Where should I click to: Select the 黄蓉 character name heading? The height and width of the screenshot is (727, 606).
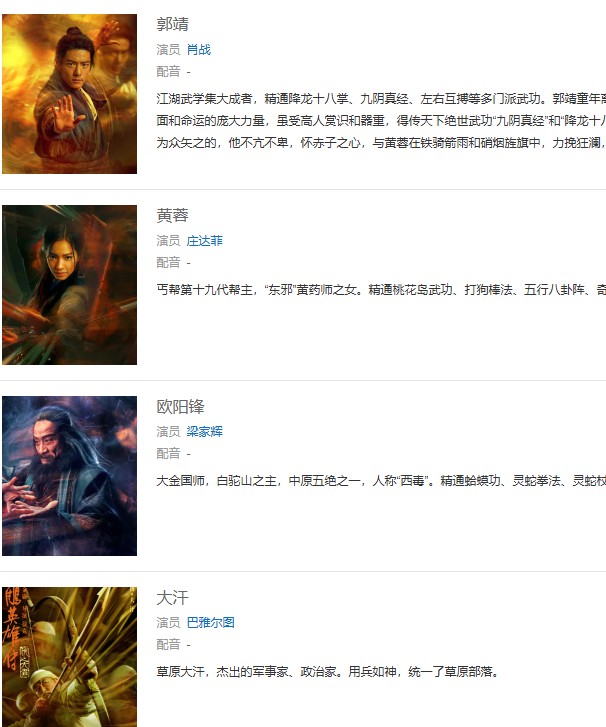click(x=172, y=216)
